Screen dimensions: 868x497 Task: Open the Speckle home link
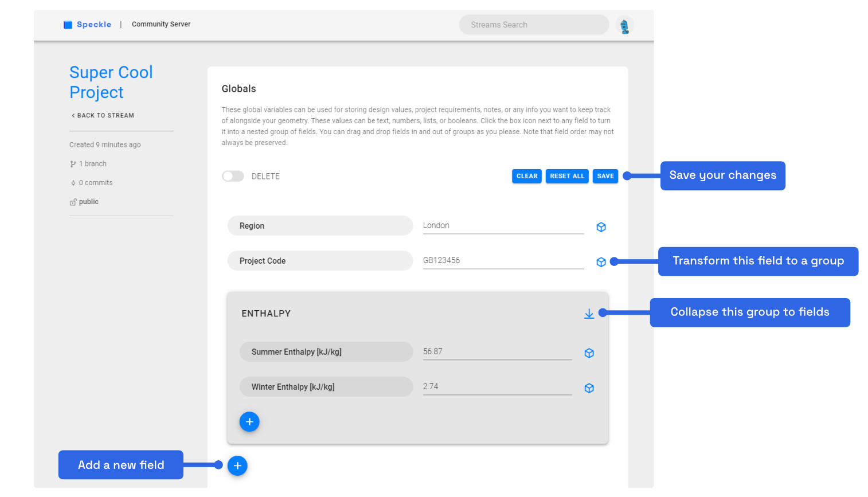pos(94,25)
